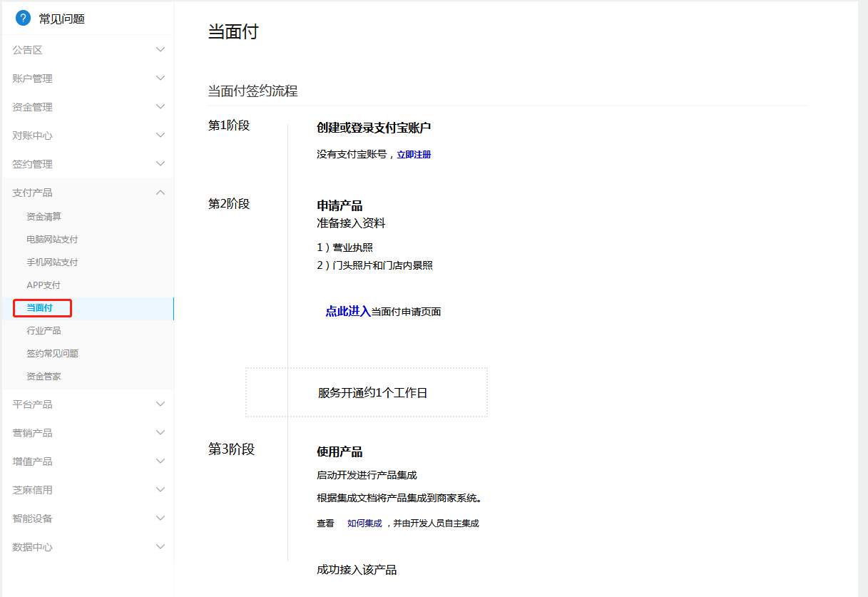Click the 公告区 menu label
Image resolution: width=868 pixels, height=597 pixels.
(27, 50)
